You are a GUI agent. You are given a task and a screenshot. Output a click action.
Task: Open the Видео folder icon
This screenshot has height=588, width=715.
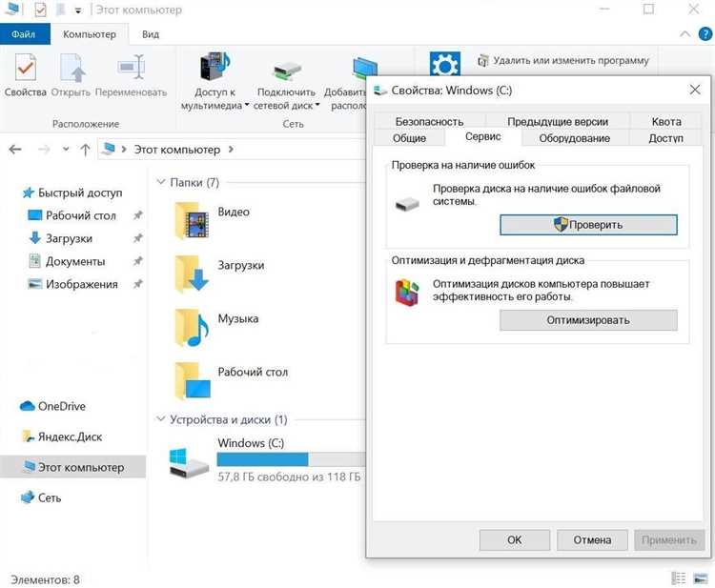point(192,221)
